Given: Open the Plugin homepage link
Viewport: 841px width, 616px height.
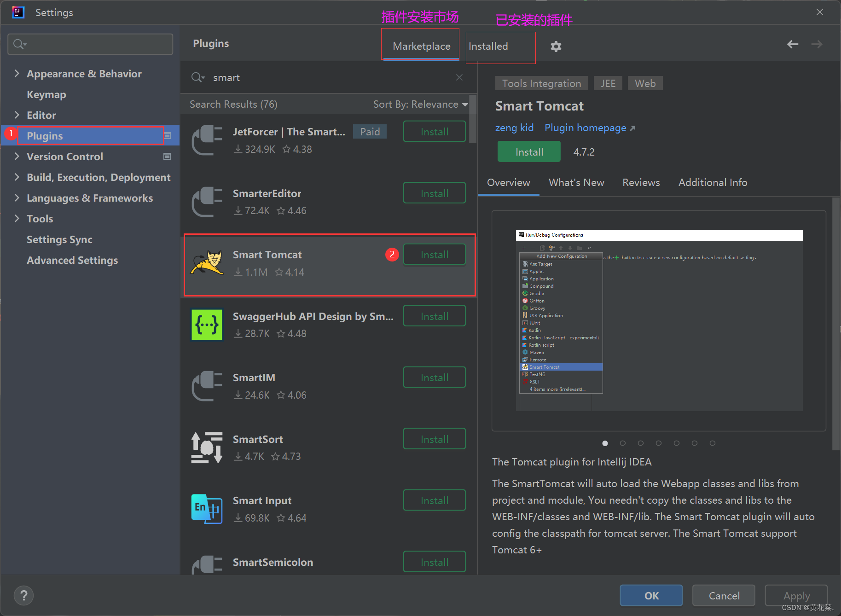Looking at the screenshot, I should [x=590, y=128].
